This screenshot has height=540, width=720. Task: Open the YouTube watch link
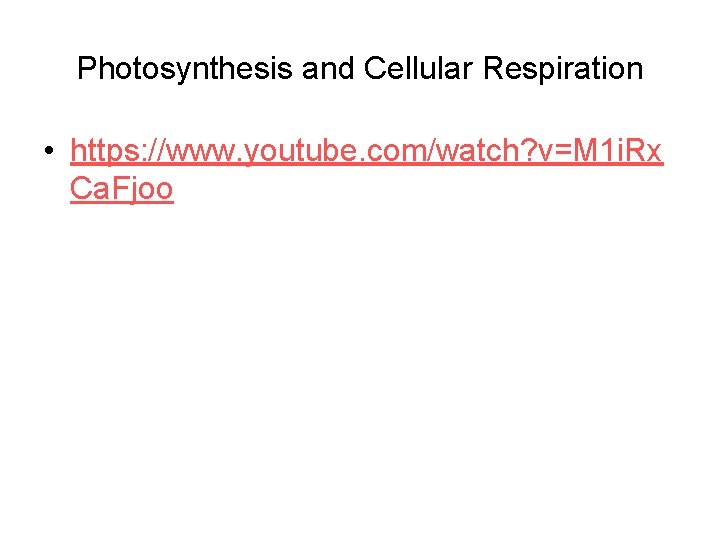point(366,151)
